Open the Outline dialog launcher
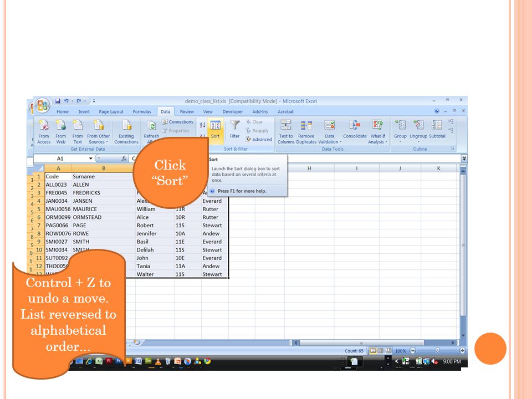 click(x=453, y=149)
